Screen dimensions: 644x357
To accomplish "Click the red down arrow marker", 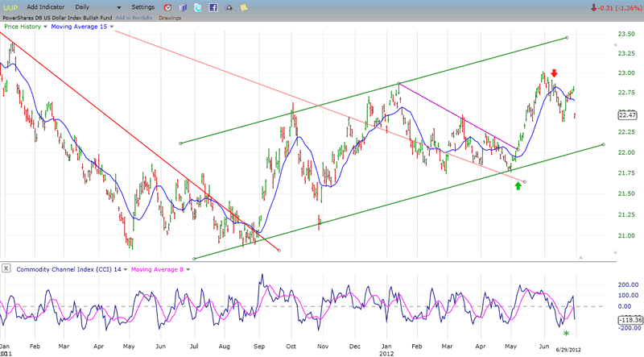I will point(555,74).
